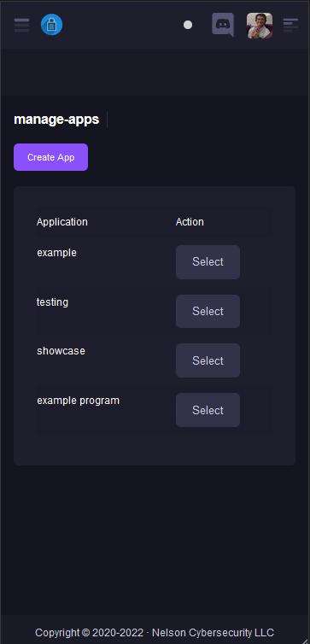Click the Action column header

pos(190,222)
